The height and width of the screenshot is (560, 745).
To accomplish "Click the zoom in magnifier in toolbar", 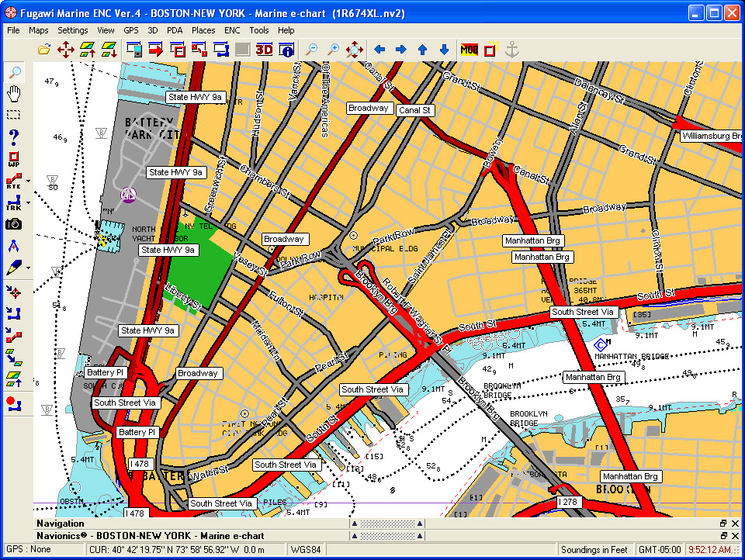I will point(333,50).
